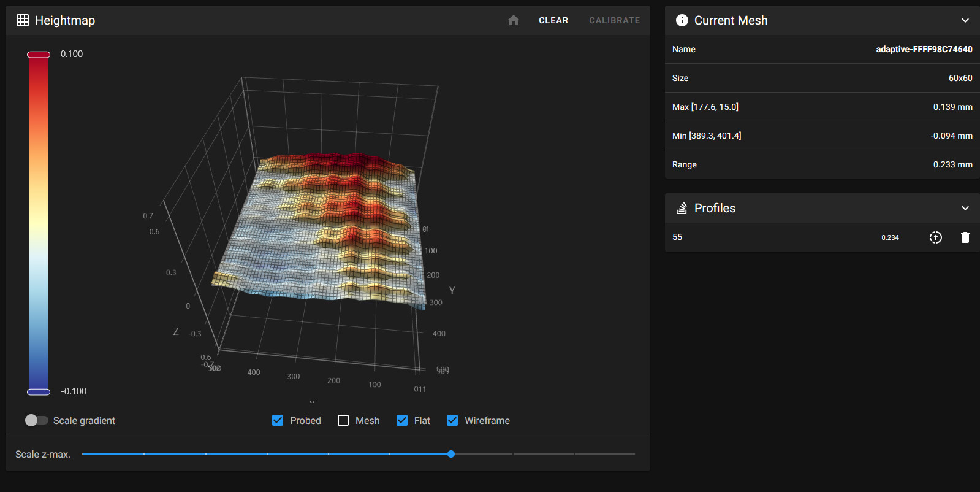Click the Profiles layers icon

pos(682,208)
